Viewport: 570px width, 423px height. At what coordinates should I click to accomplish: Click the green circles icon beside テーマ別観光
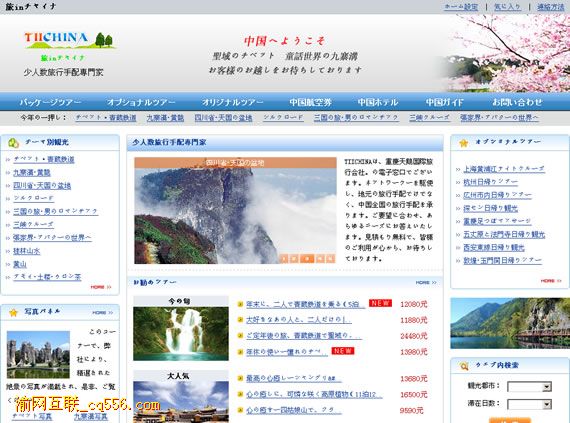pos(13,143)
